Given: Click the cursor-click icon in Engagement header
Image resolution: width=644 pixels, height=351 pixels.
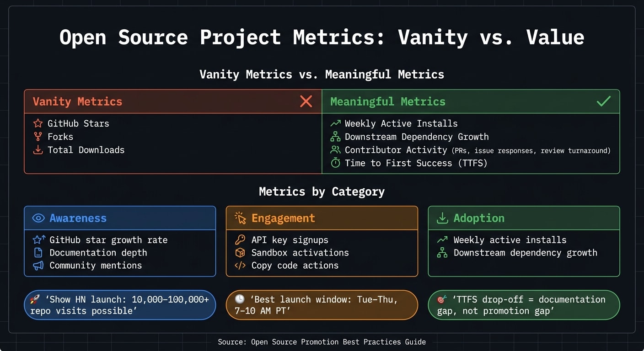Looking at the screenshot, I should coord(241,218).
